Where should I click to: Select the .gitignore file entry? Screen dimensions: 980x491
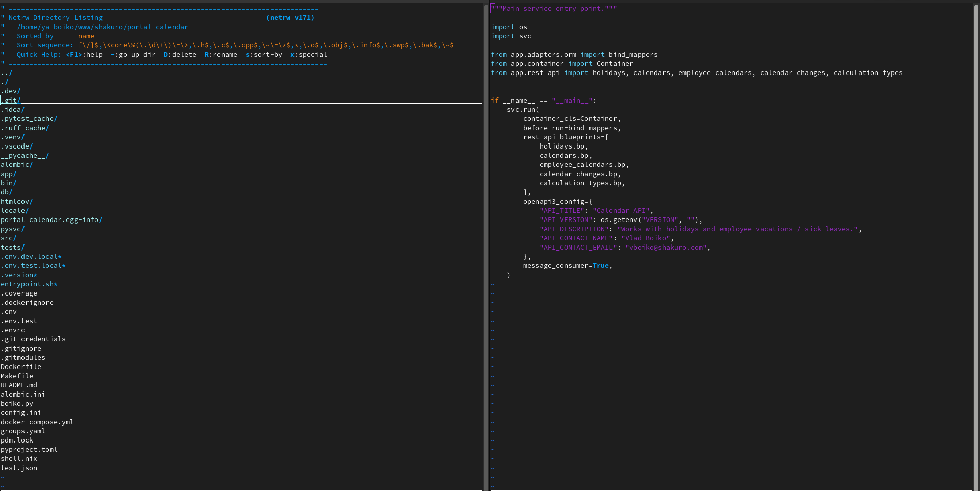tap(21, 349)
